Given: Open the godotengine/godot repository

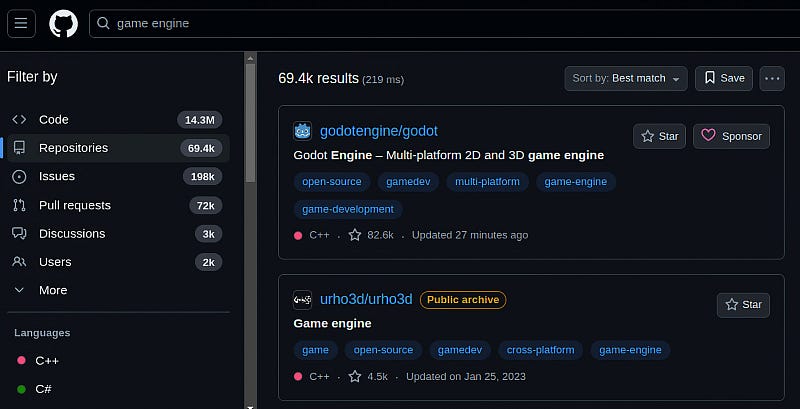Looking at the screenshot, I should click(x=379, y=131).
